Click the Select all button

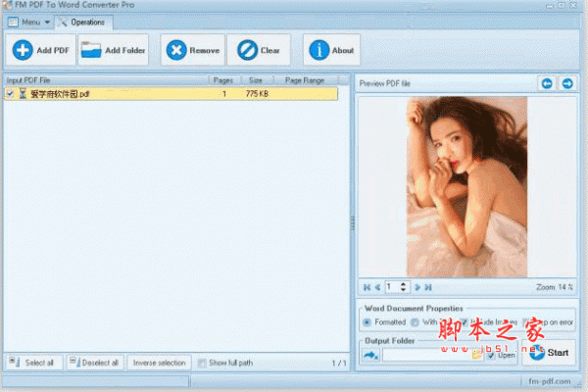click(x=34, y=363)
